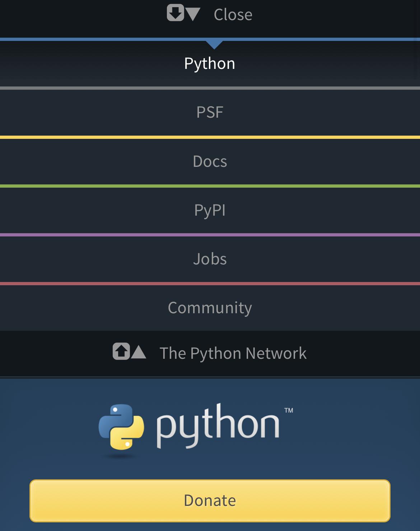The width and height of the screenshot is (420, 531).
Task: Select the Python menu item
Action: pos(210,64)
